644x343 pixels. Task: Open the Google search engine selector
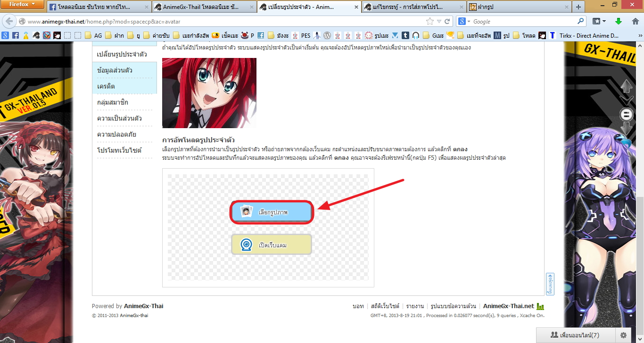click(x=464, y=21)
